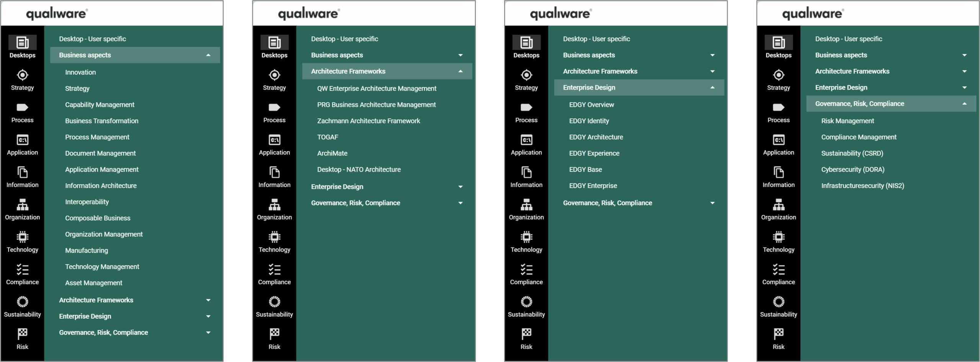Expand Architecture Frameworks arrow in the third panel

coord(712,71)
